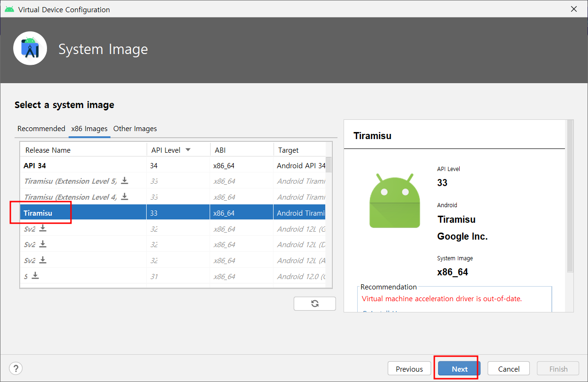Select the Tiramisu release row
The image size is (588, 382).
click(173, 213)
